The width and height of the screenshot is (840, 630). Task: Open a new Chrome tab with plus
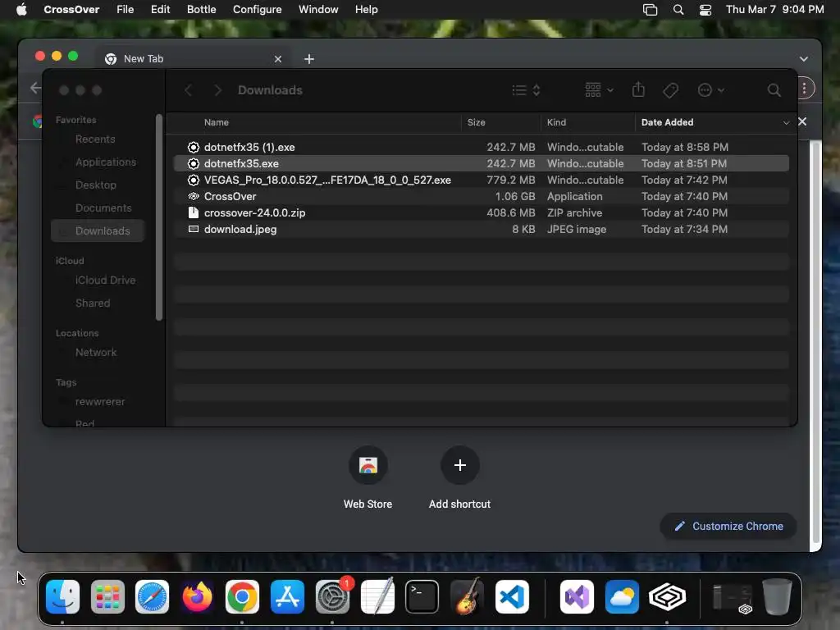click(309, 59)
